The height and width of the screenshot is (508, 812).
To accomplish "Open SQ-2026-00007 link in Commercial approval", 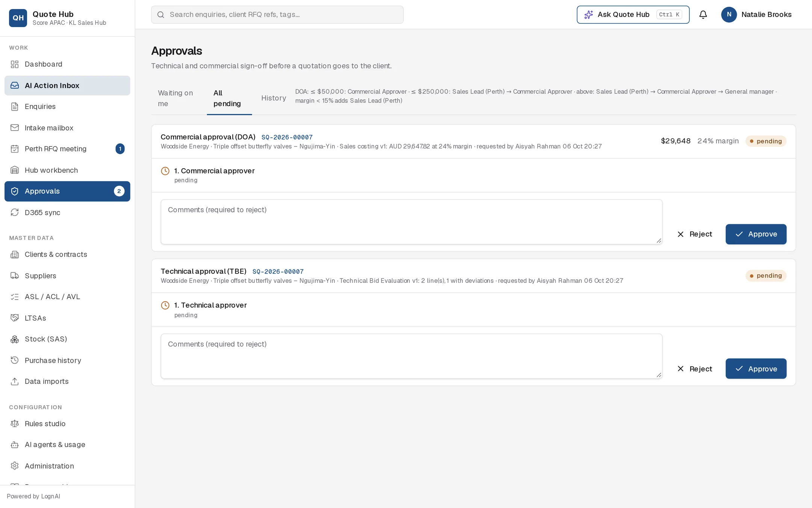I will coord(287,137).
